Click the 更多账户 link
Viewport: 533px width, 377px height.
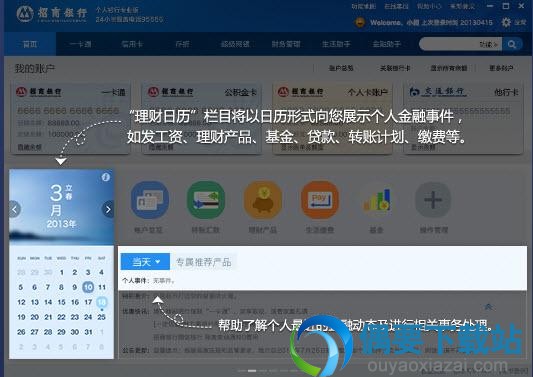pyautogui.click(x=501, y=68)
